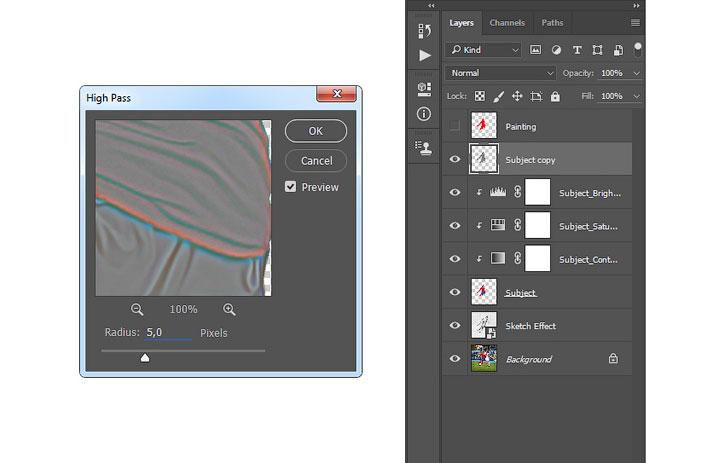Lock artboard nesting icon

click(x=536, y=96)
